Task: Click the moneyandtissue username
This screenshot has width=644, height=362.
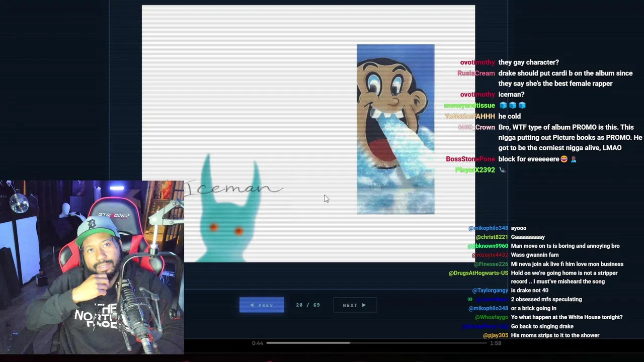Action: [x=469, y=106]
